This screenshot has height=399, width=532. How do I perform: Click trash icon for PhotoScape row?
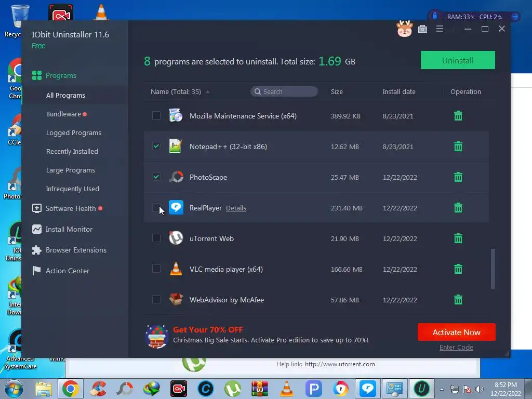tap(458, 177)
